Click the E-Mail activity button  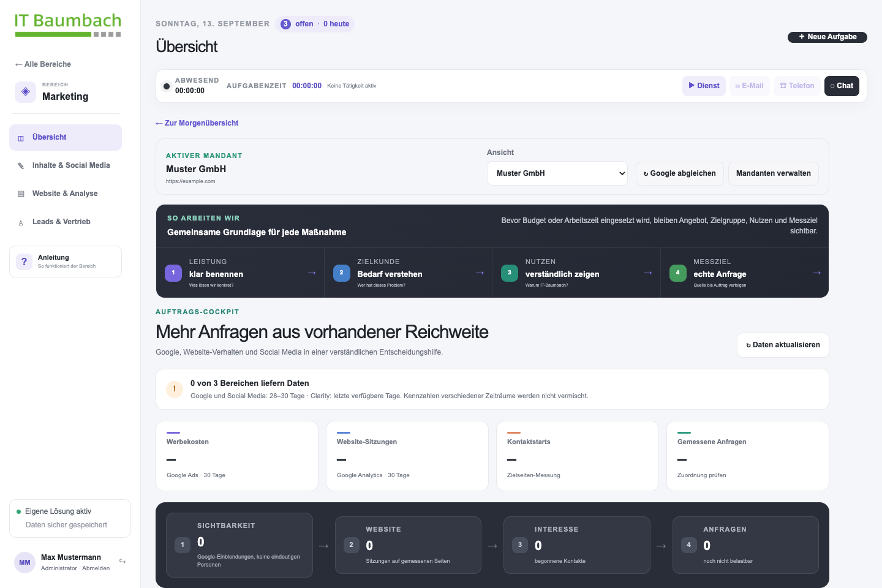(x=750, y=86)
